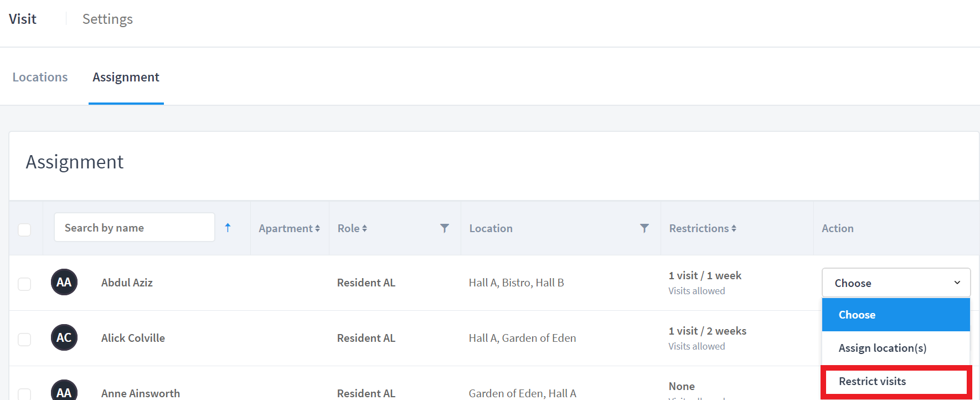The width and height of the screenshot is (980, 400).
Task: Open the Visit section
Action: point(23,19)
